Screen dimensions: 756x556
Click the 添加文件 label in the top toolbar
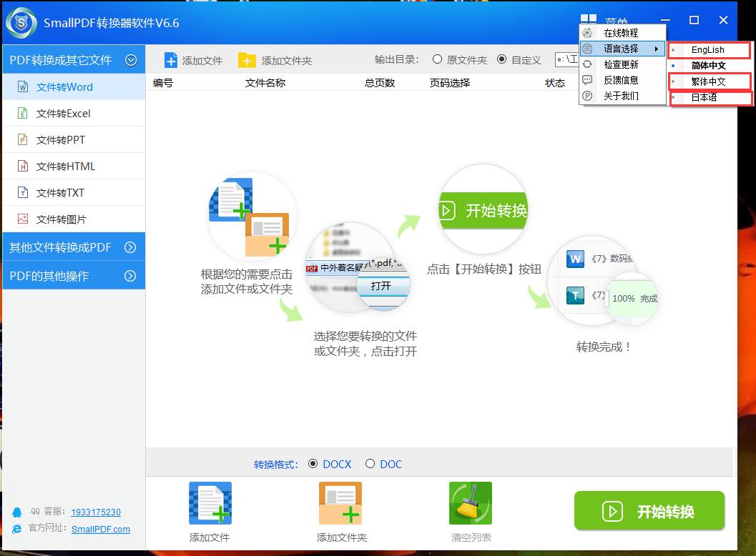coord(202,61)
